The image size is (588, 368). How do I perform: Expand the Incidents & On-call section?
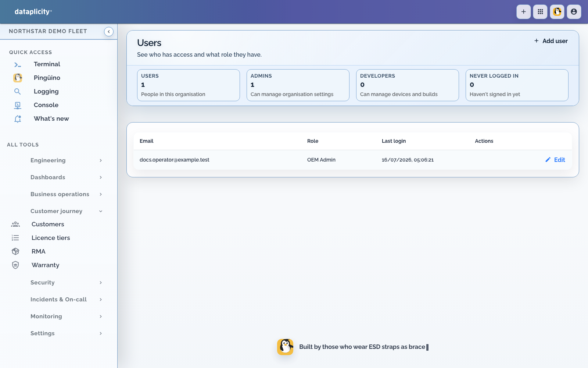pos(66,300)
